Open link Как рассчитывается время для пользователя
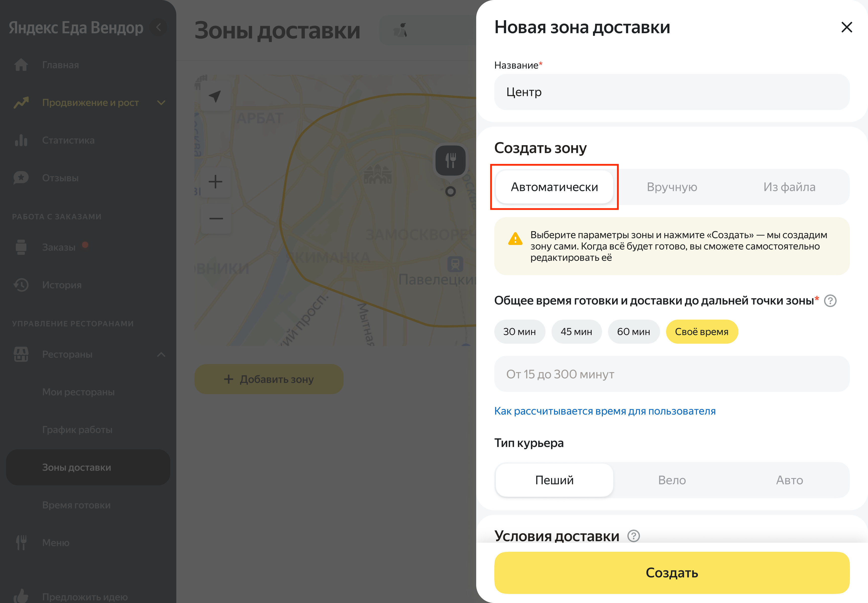 [x=605, y=411]
